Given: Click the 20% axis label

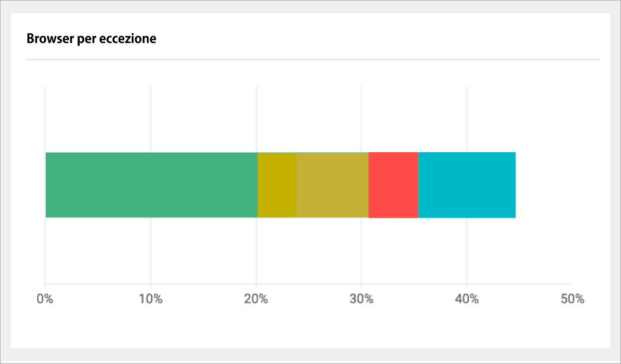Looking at the screenshot, I should click(256, 299).
